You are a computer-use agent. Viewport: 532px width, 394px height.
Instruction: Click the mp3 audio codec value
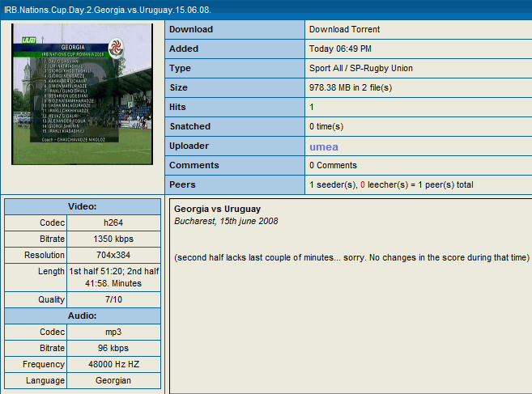[x=113, y=332]
